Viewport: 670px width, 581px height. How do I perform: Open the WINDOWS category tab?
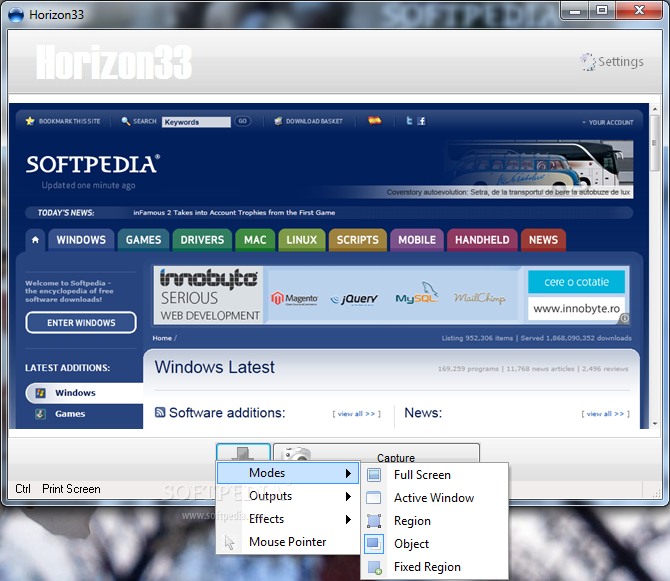[x=81, y=240]
